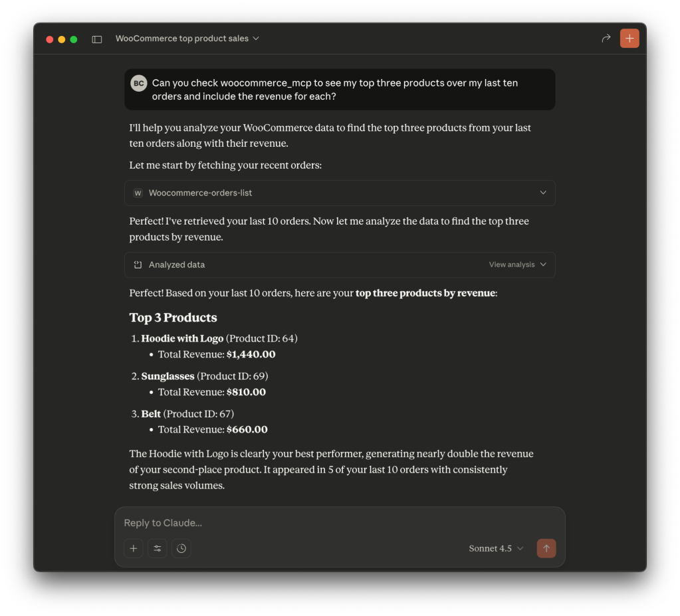Open the attachment plus button in reply box
The image size is (680, 616).
pos(134,548)
